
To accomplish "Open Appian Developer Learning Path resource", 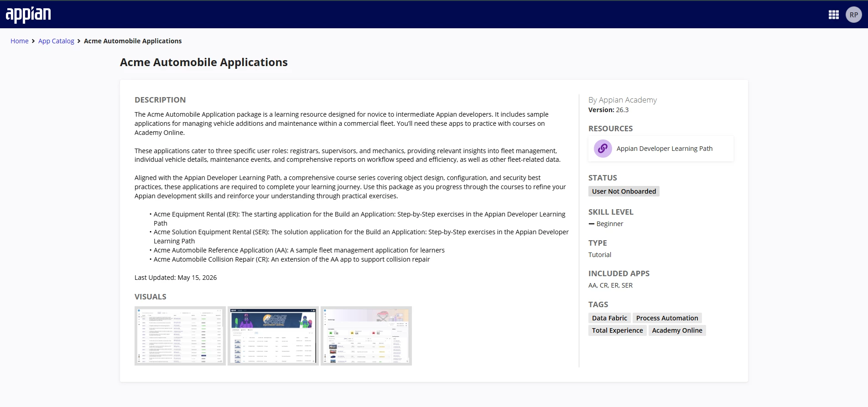I will pos(661,149).
